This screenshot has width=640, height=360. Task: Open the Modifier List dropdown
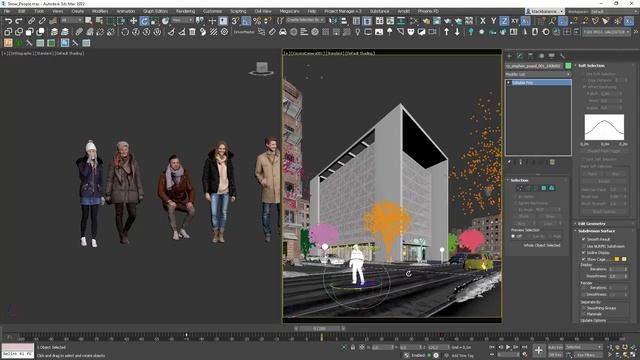(x=538, y=74)
